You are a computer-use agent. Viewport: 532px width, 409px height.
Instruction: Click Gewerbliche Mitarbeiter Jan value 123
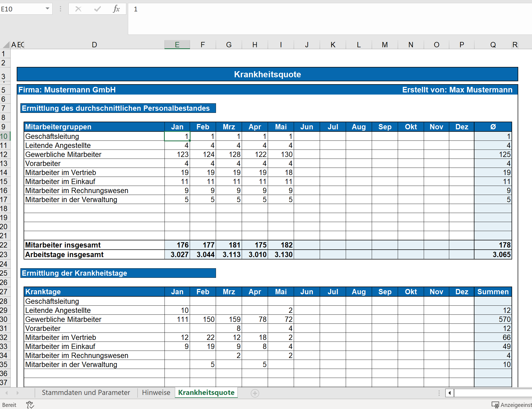[177, 154]
